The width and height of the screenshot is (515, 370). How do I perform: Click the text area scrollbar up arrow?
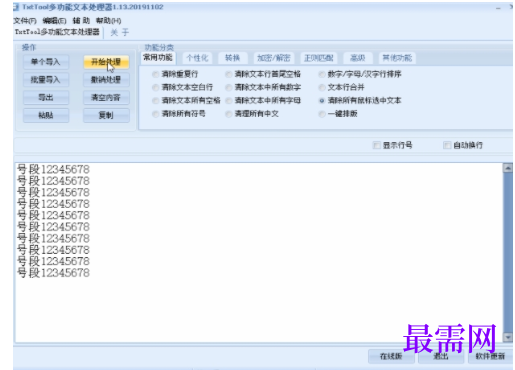[508, 168]
